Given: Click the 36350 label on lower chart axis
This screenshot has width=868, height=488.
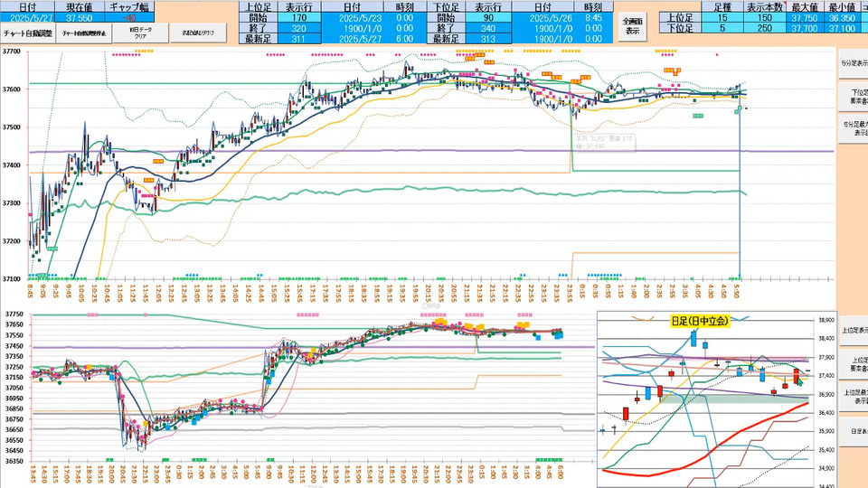Looking at the screenshot, I should [14, 461].
